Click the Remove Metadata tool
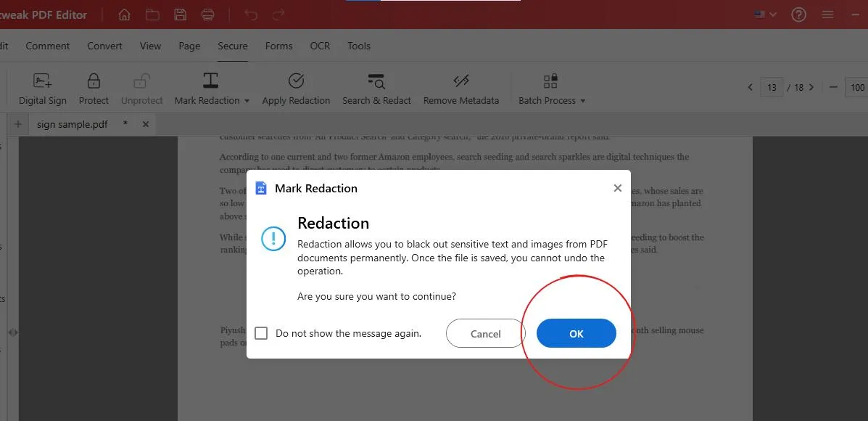Image resolution: width=868 pixels, height=421 pixels. click(461, 89)
